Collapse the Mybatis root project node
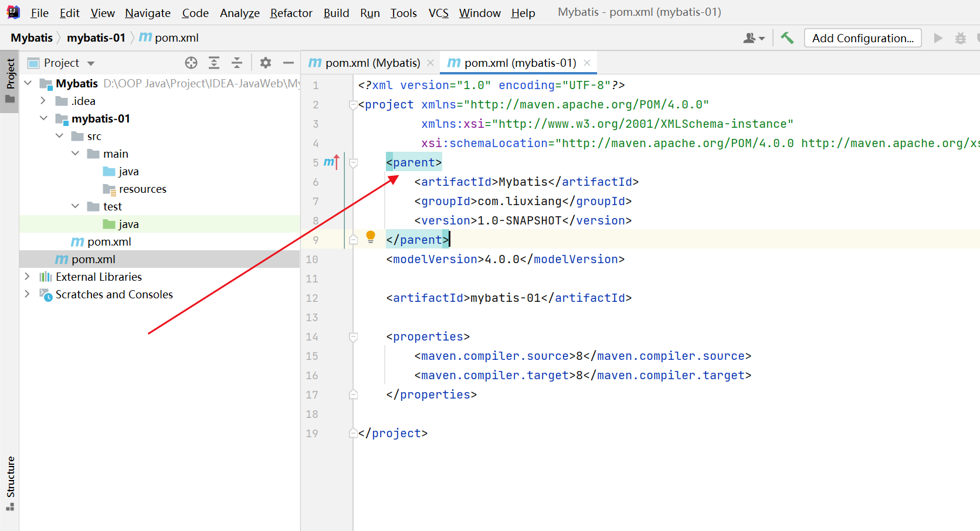The height and width of the screenshot is (531, 980). 28,83
